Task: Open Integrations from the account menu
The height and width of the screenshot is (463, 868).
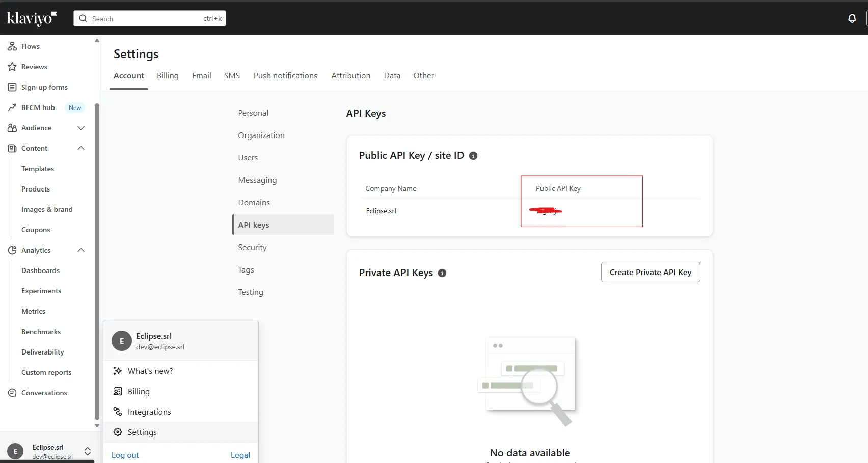Action: coord(149,412)
